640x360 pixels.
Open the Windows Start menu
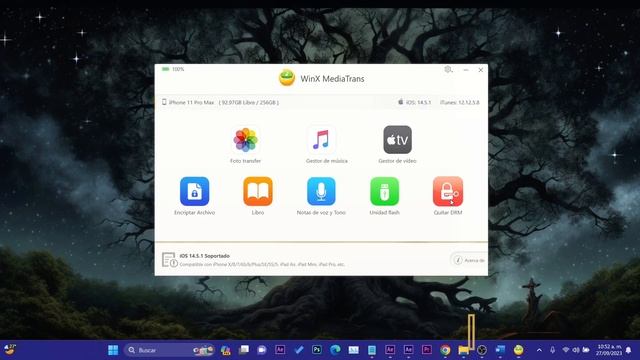[113, 350]
